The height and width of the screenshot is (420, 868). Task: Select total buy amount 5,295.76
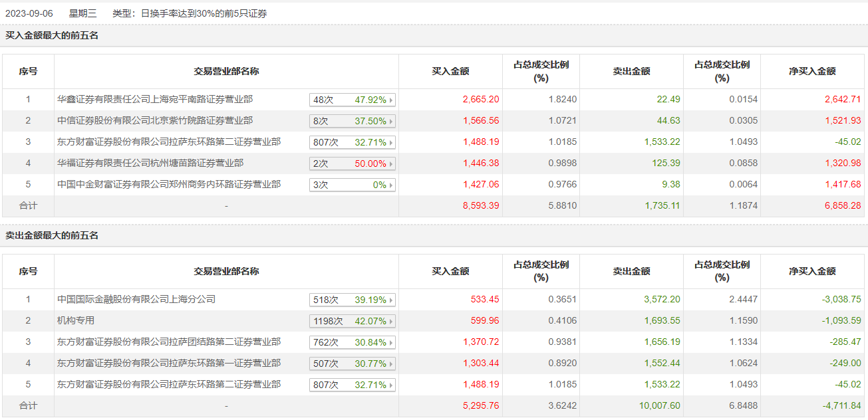(x=481, y=406)
